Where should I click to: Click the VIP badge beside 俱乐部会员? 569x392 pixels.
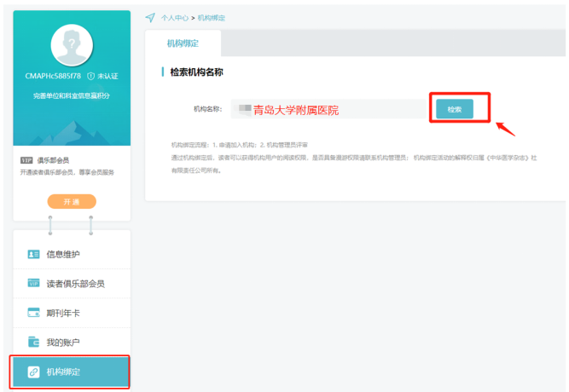(26, 159)
